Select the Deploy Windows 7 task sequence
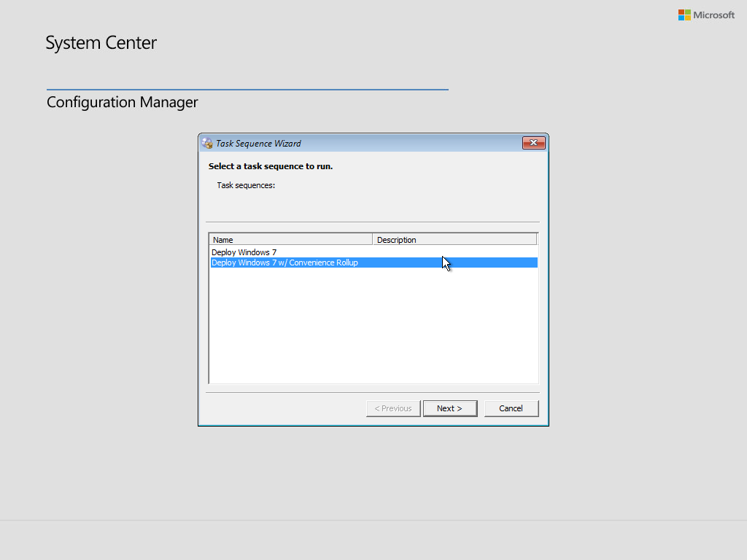This screenshot has height=560, width=747. pyautogui.click(x=374, y=252)
